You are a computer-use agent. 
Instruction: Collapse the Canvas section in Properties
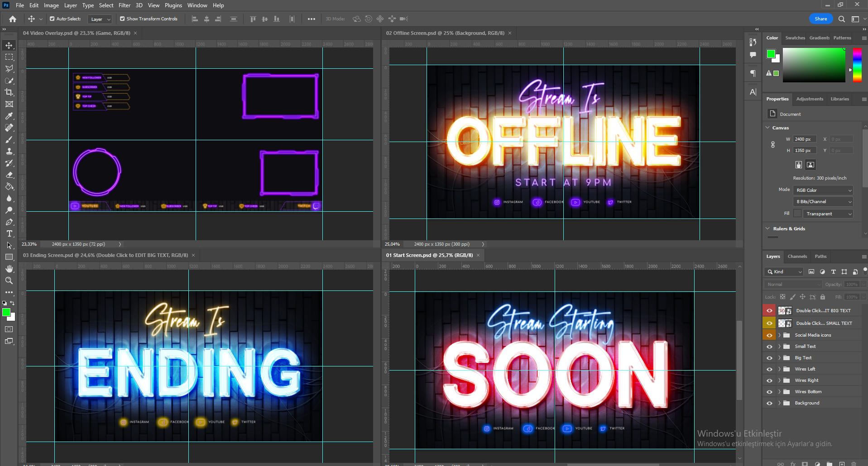point(767,128)
